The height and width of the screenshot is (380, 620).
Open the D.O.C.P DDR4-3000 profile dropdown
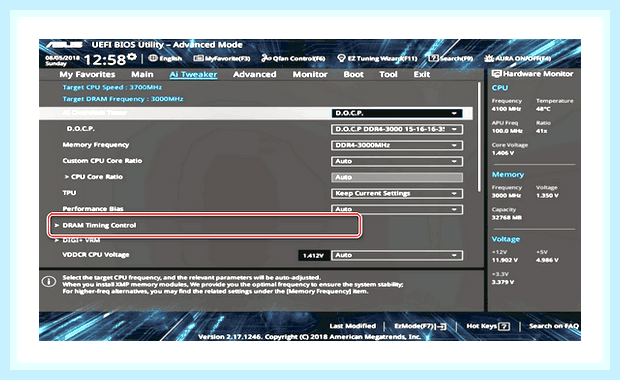[397, 129]
